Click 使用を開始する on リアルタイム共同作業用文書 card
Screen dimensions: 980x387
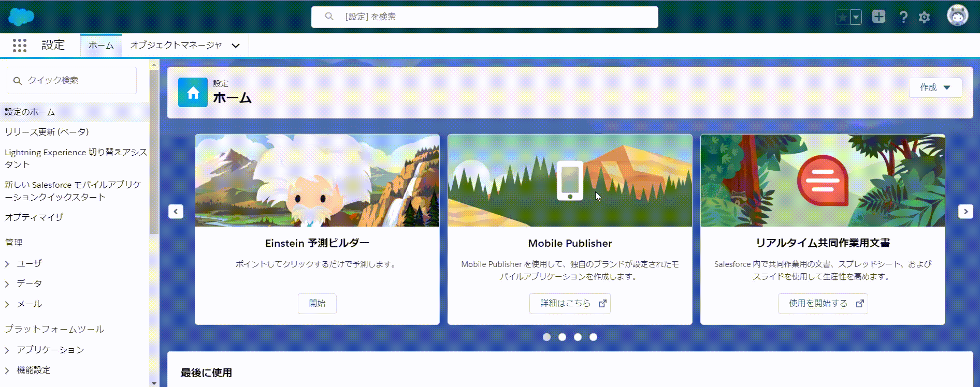point(823,304)
